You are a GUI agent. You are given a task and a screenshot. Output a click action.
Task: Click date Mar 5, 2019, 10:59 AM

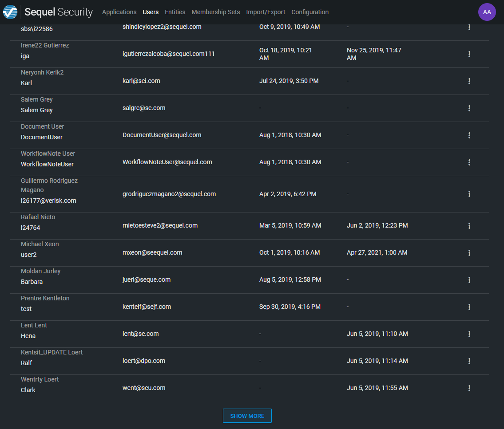[x=290, y=225]
